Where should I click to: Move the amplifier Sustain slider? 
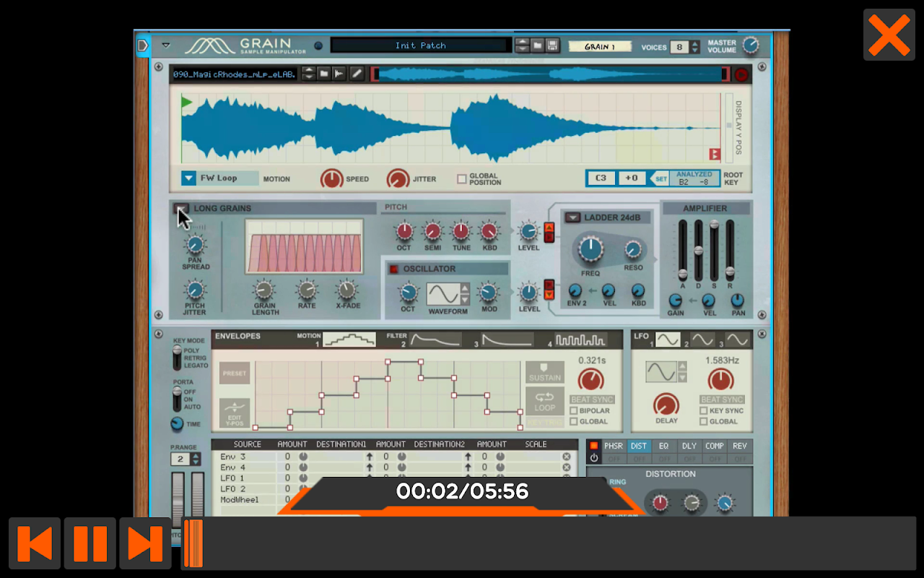pyautogui.click(x=715, y=225)
